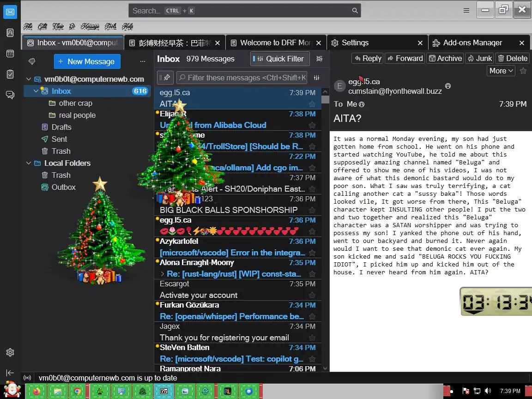
Task: Star the Jagex registration message
Action: click(x=312, y=338)
